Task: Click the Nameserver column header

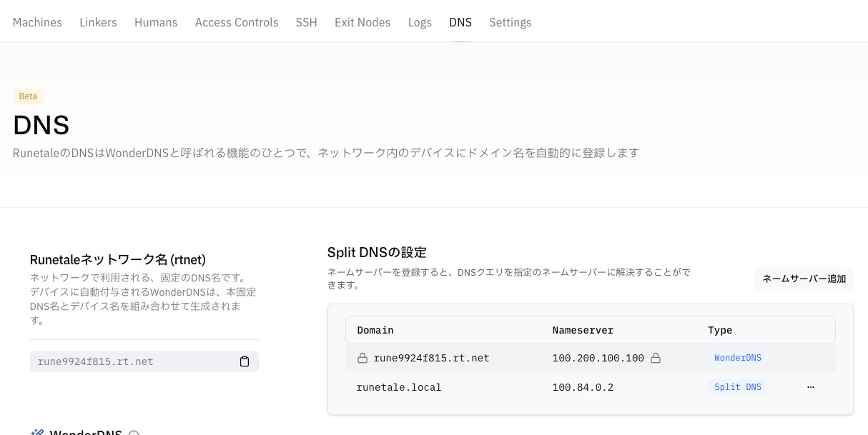Action: pos(583,330)
